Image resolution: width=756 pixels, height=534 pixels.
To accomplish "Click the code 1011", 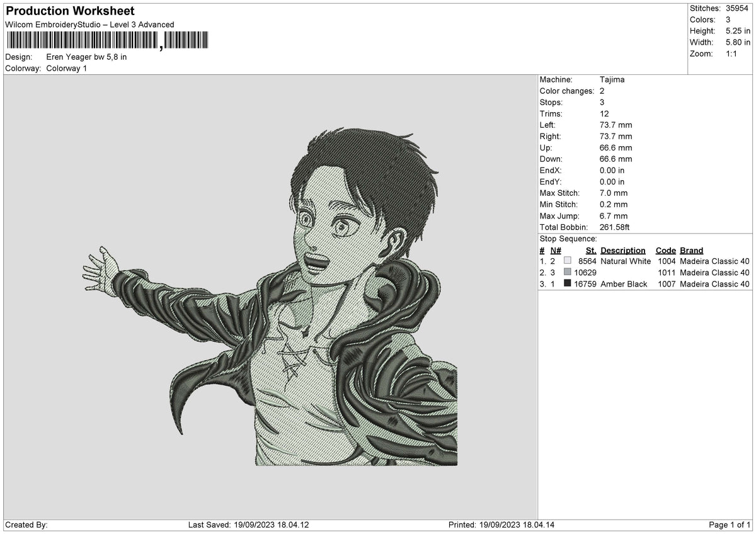I will (667, 273).
